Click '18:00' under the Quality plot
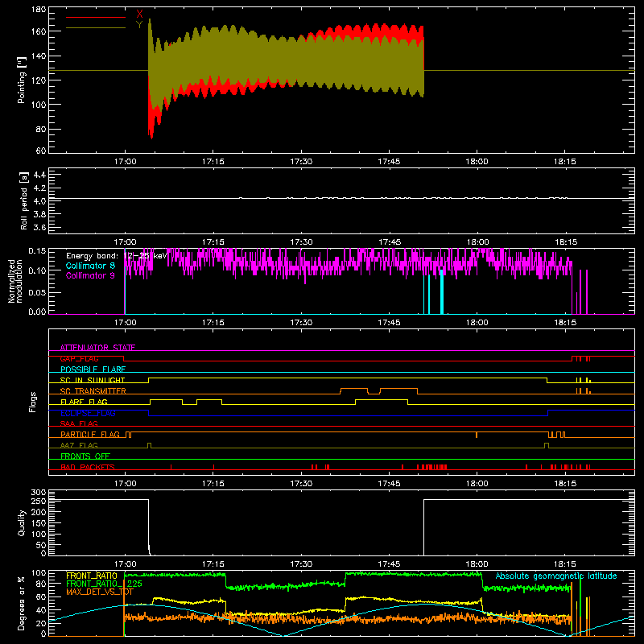 tap(477, 564)
